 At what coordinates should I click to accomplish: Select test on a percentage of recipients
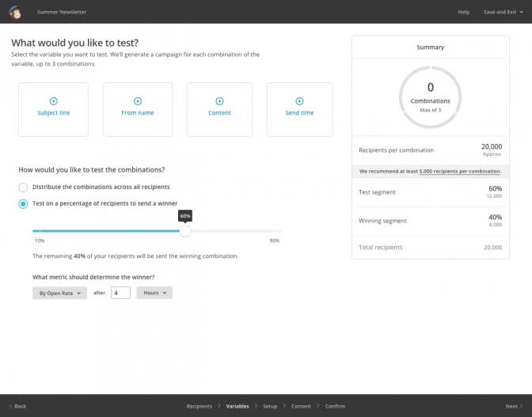(x=23, y=204)
